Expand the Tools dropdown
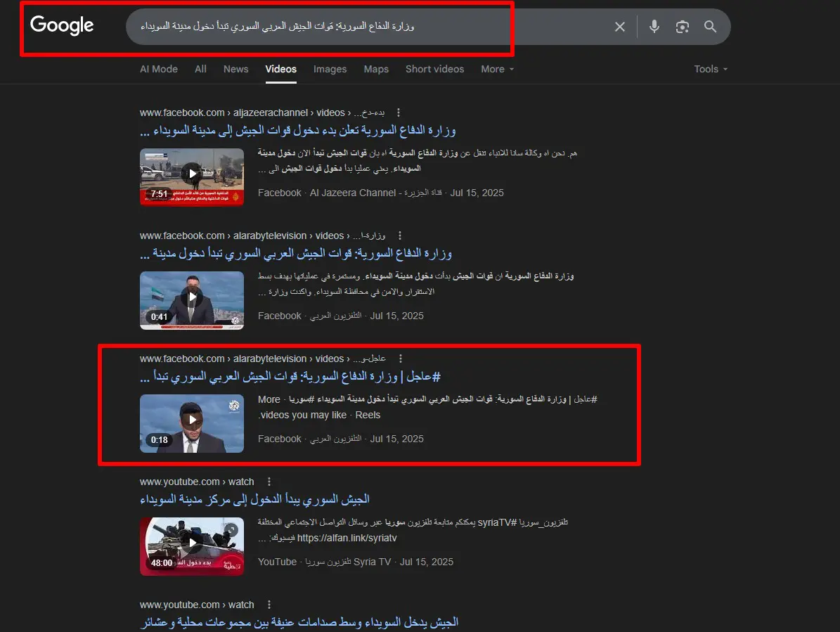This screenshot has height=632, width=840. tap(711, 69)
